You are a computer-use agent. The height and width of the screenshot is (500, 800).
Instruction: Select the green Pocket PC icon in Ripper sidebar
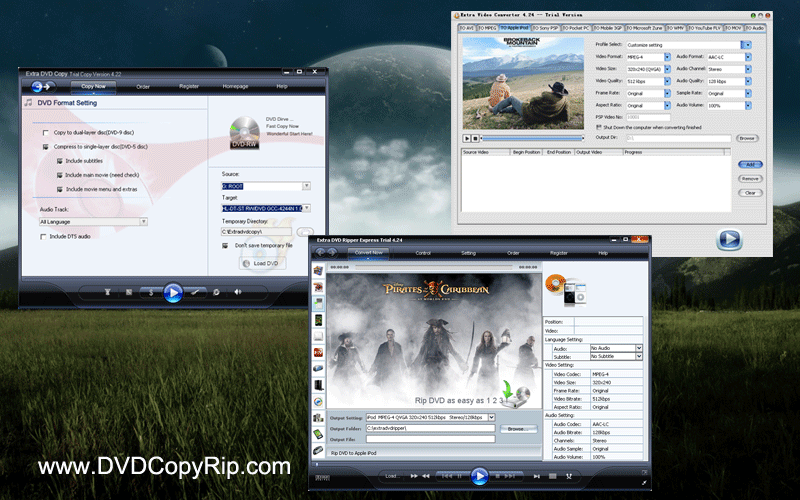pyautogui.click(x=318, y=434)
